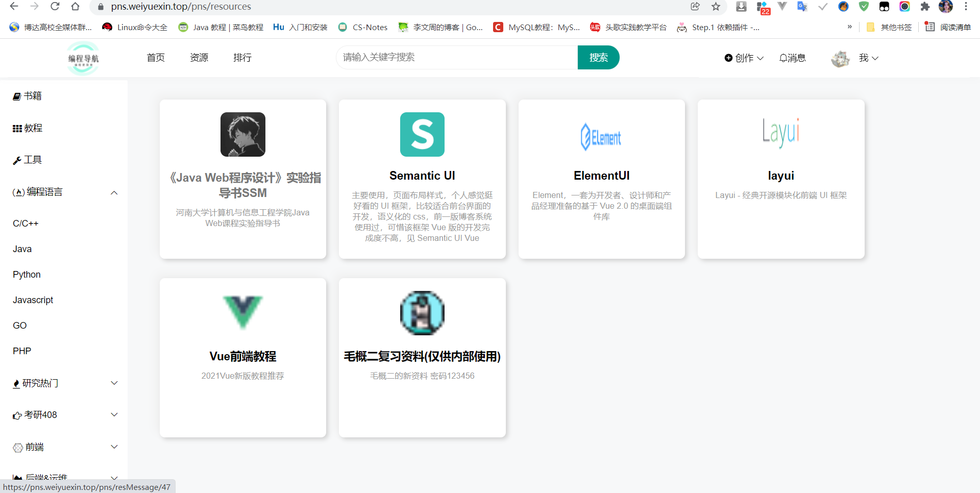Click the 编程导航 site logo

coord(83,58)
